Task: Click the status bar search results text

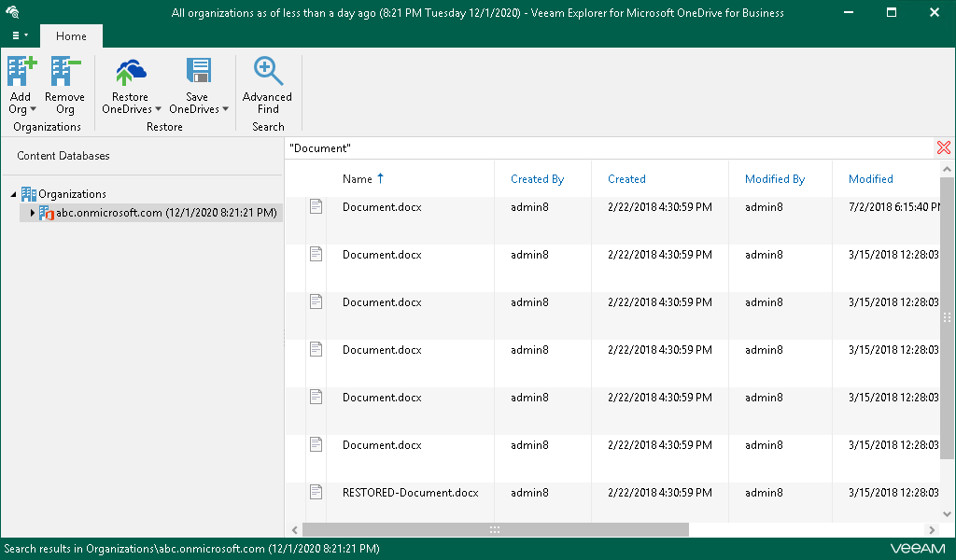Action: (191, 549)
